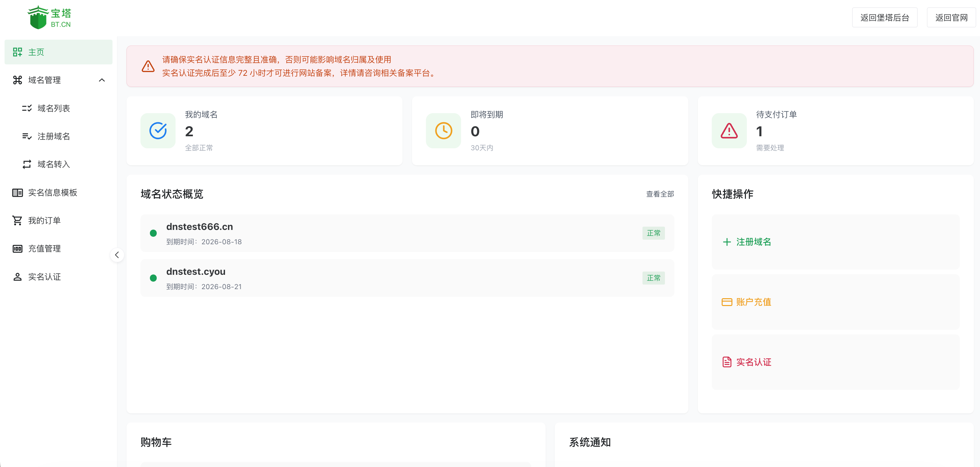Click the 域名转入 sidebar icon
980x467 pixels.
pyautogui.click(x=26, y=164)
